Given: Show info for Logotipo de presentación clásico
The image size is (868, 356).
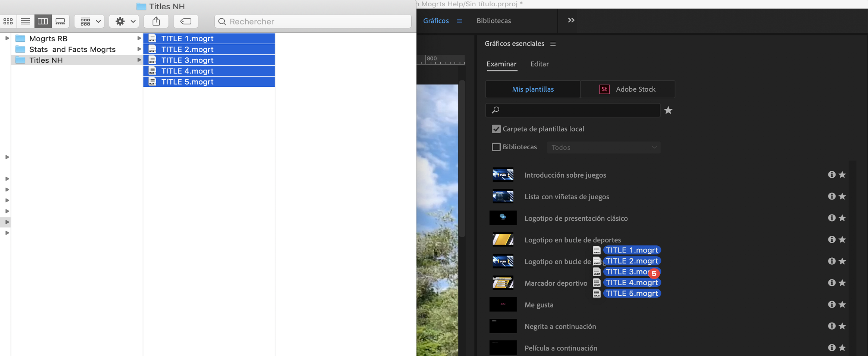Looking at the screenshot, I should [x=831, y=218].
